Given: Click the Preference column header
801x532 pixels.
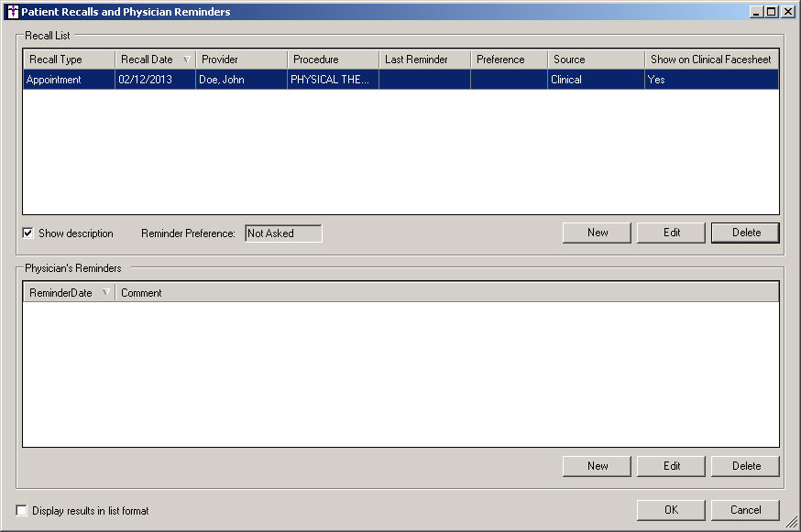Looking at the screenshot, I should point(509,60).
